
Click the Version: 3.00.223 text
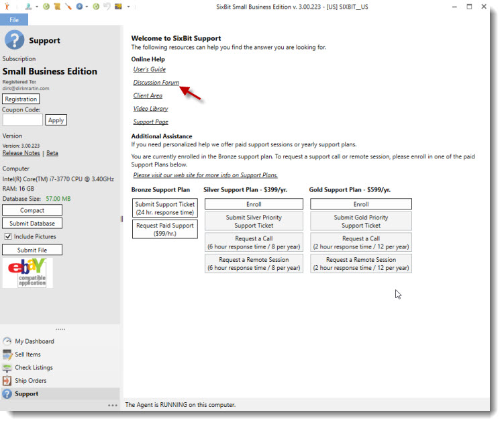point(21,146)
